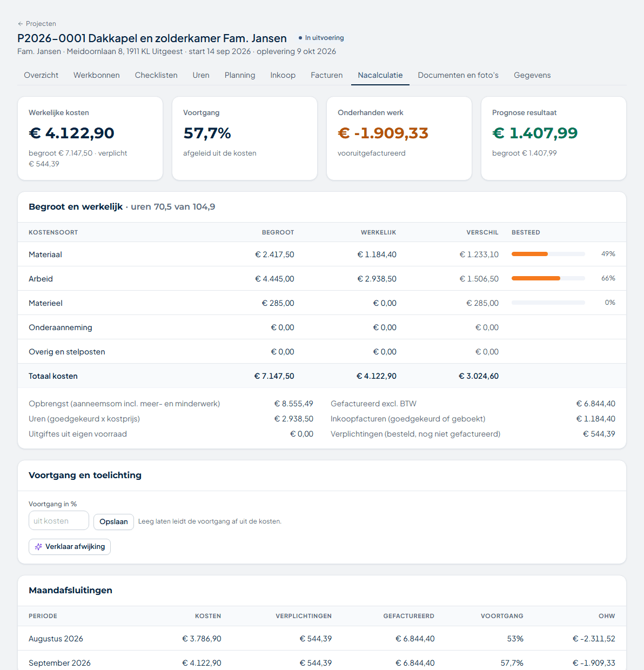This screenshot has width=644, height=670.
Task: Click the Materiaal spending progress bar
Action: (548, 254)
